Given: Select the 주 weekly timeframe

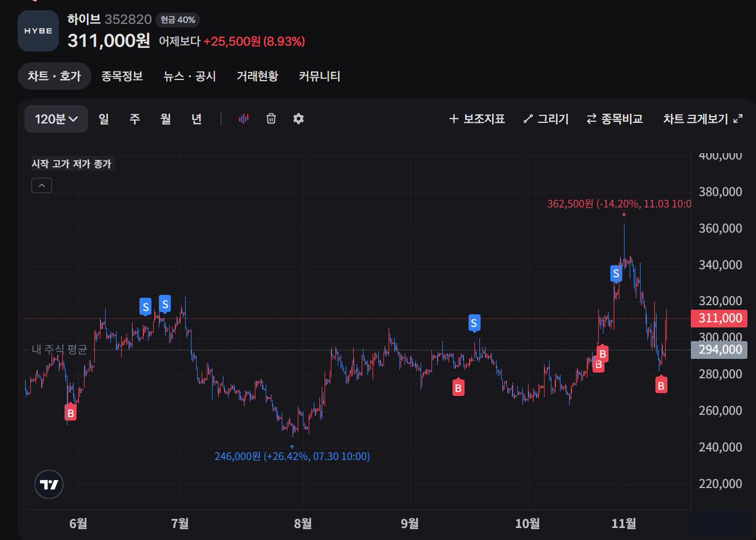Looking at the screenshot, I should (x=135, y=118).
